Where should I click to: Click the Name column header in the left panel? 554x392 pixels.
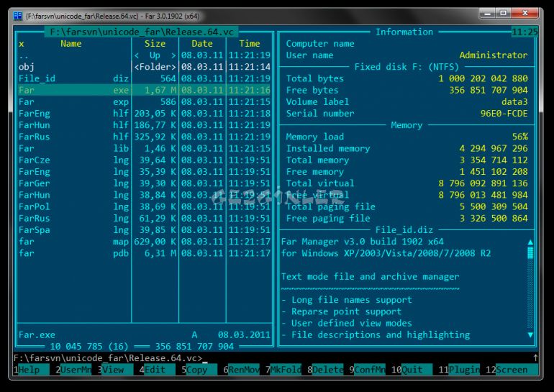pyautogui.click(x=71, y=44)
